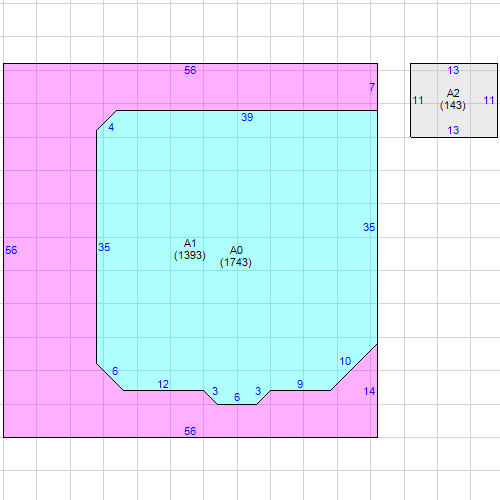
Task: Select the 12 dimension on the cyan bottom edge
Action: click(x=163, y=384)
